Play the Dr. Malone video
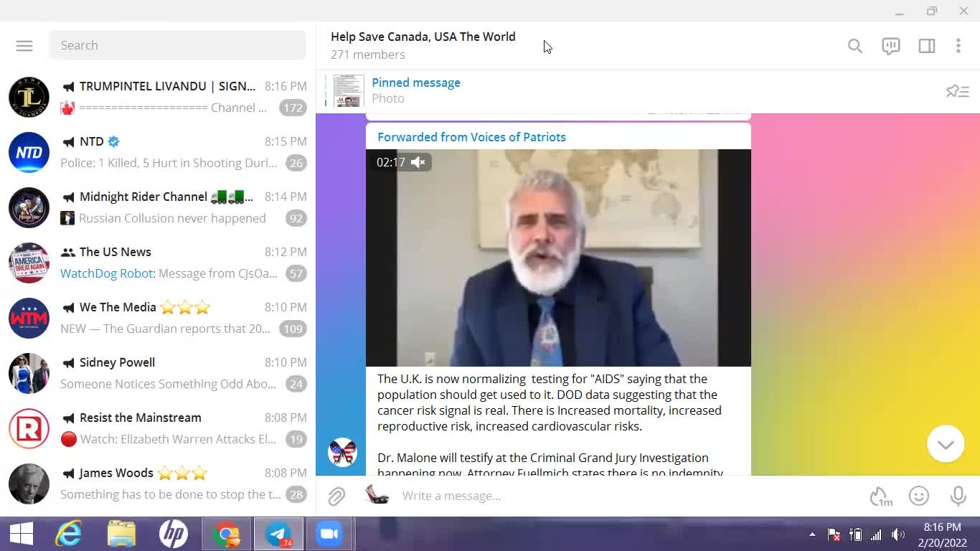The image size is (980, 551). [558, 258]
